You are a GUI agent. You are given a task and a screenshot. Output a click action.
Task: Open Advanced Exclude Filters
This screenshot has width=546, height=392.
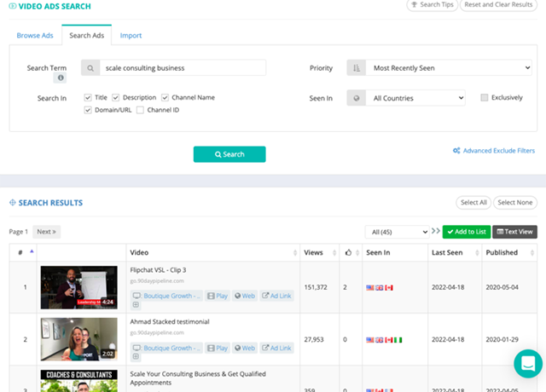click(494, 151)
